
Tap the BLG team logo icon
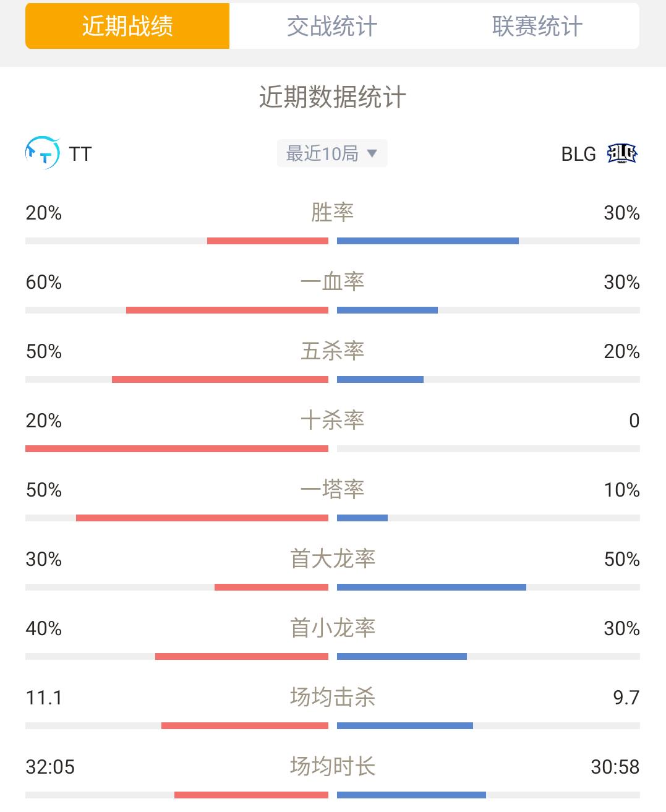tap(622, 153)
